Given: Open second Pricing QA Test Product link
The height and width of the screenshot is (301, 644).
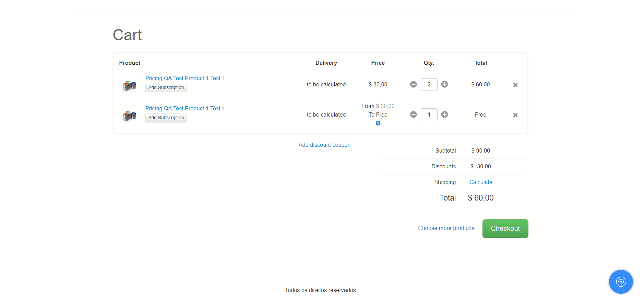Looking at the screenshot, I should click(185, 108).
